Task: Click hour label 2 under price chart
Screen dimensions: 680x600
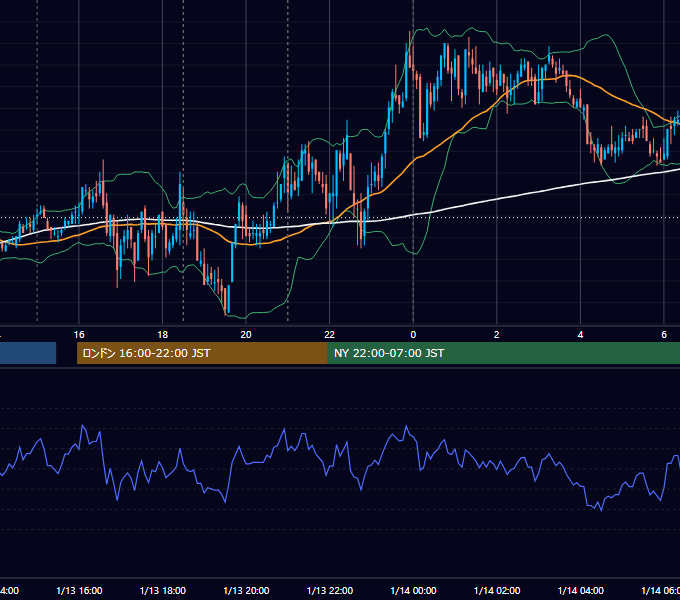Action: (497, 335)
